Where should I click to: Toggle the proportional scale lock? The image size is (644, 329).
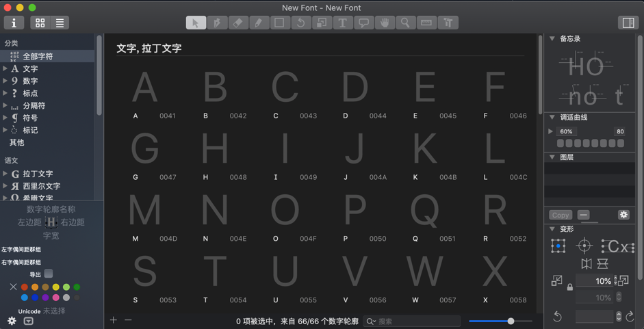tap(569, 287)
